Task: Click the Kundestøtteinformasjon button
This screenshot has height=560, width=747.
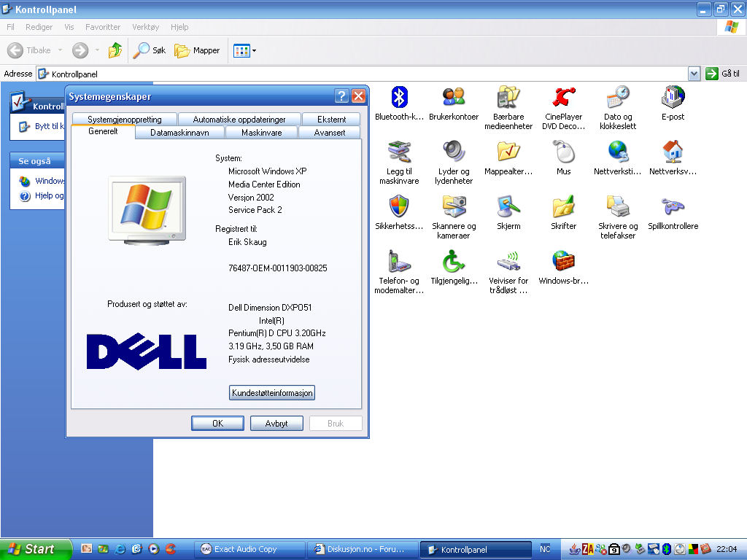Action: pyautogui.click(x=272, y=393)
